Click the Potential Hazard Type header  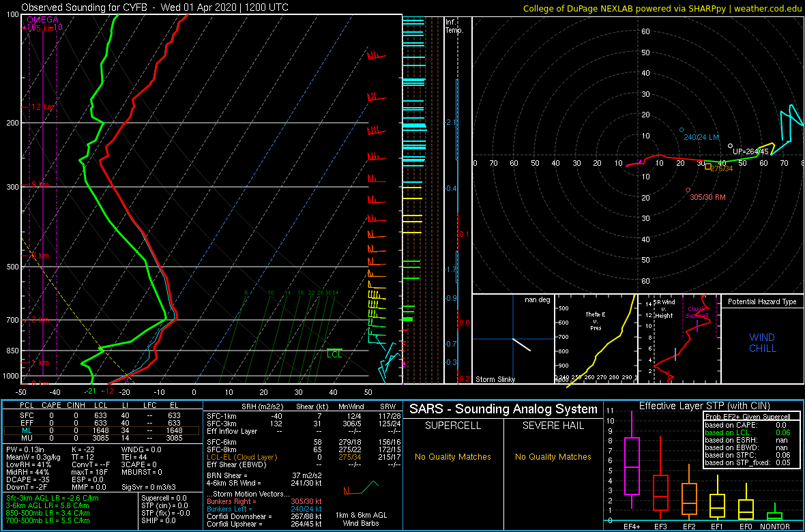[x=763, y=301]
